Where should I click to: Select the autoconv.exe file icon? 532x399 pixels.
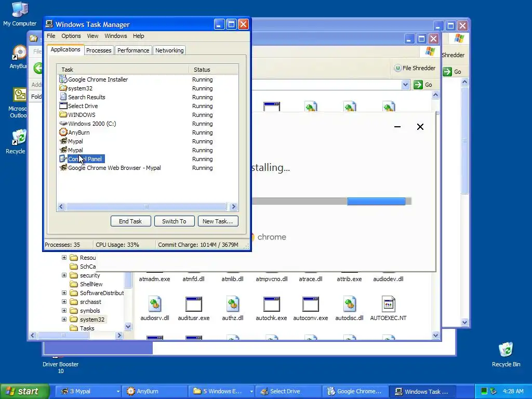tap(311, 304)
